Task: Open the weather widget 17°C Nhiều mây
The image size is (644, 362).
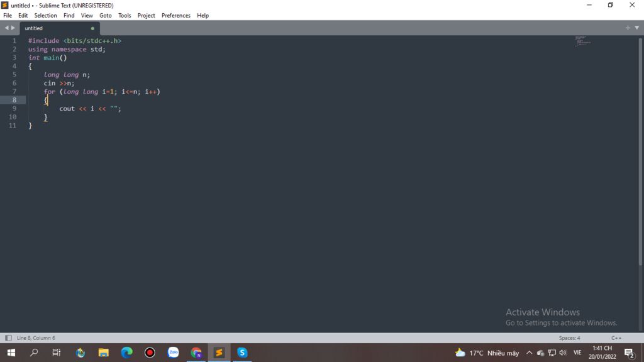Action: coord(487,353)
